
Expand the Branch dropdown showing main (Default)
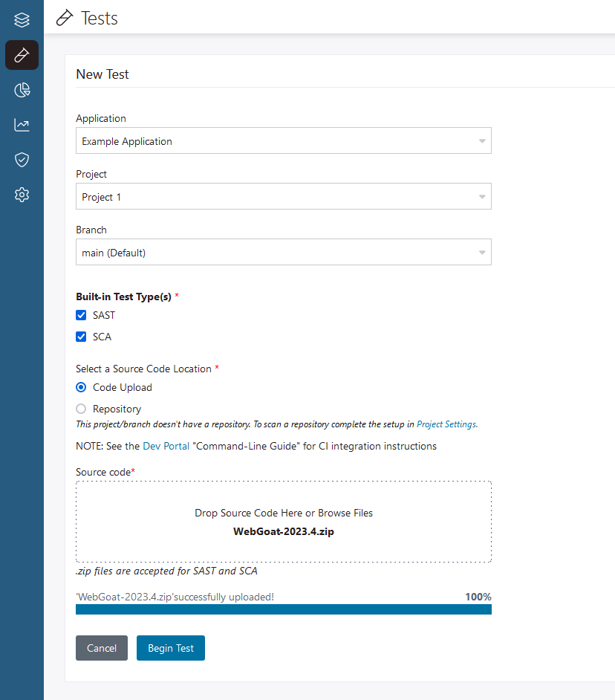(x=283, y=253)
